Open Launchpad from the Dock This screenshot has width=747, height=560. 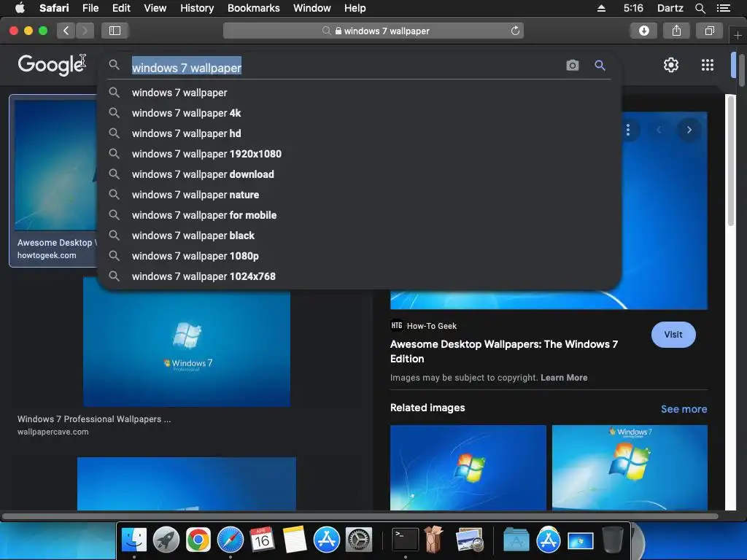pos(166,540)
